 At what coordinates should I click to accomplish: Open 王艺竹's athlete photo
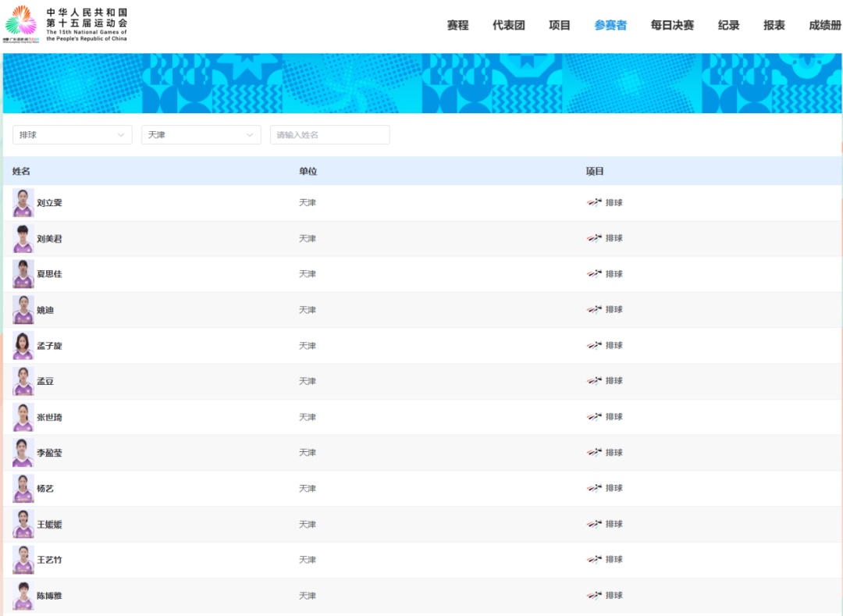23,560
